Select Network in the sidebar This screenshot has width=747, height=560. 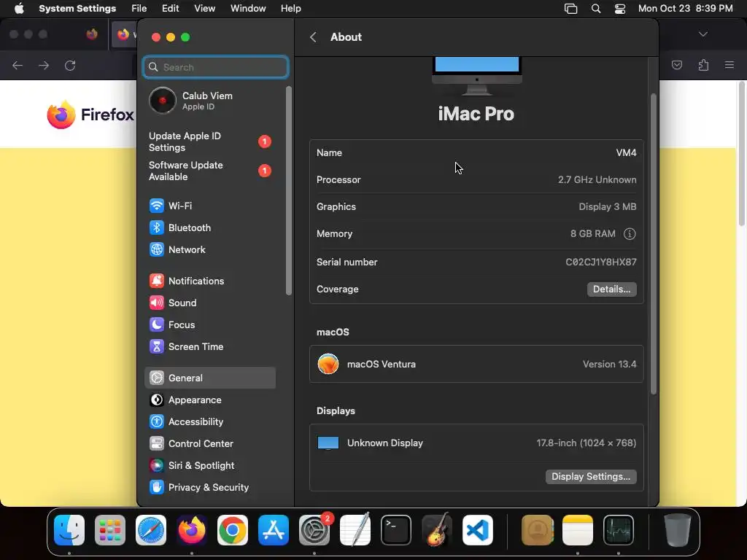(209, 249)
